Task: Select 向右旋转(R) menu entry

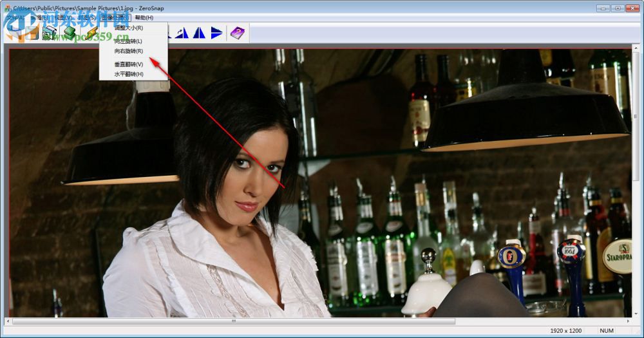Action: (133, 51)
